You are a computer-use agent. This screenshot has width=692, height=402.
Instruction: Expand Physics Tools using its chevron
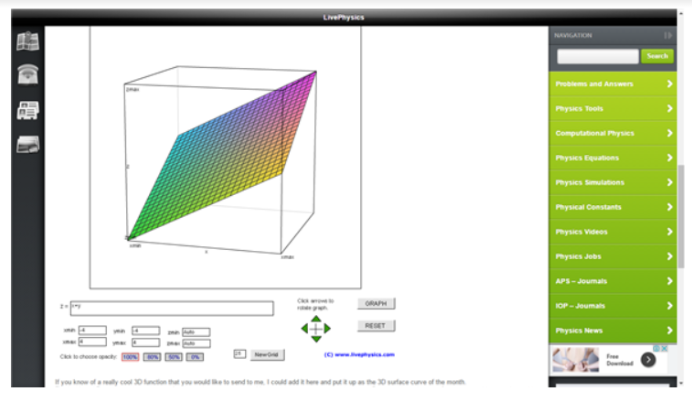[x=669, y=109]
